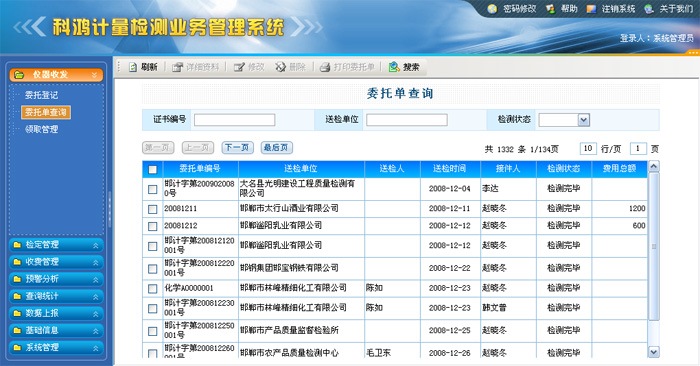This screenshot has width=700, height=366.
Task: Select 委托单查询 in the sidebar
Action: (x=46, y=112)
